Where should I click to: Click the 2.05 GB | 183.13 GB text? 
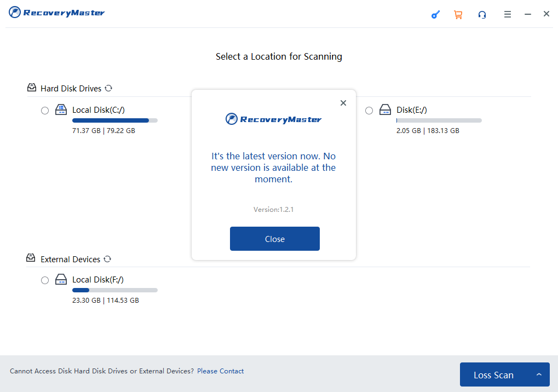428,130
